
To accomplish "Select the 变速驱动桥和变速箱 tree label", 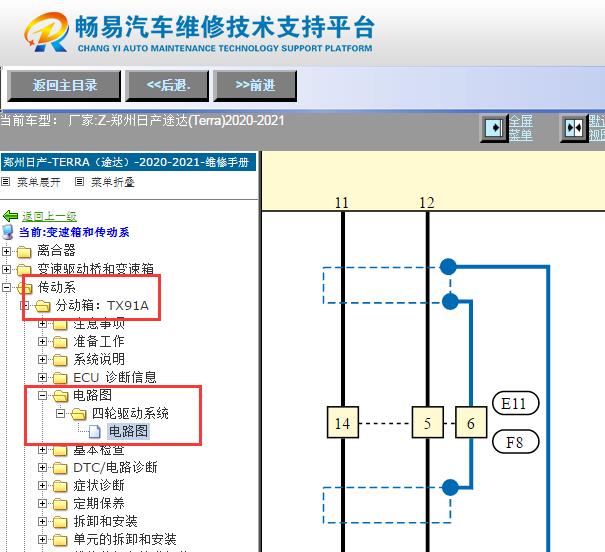I will pos(95,268).
